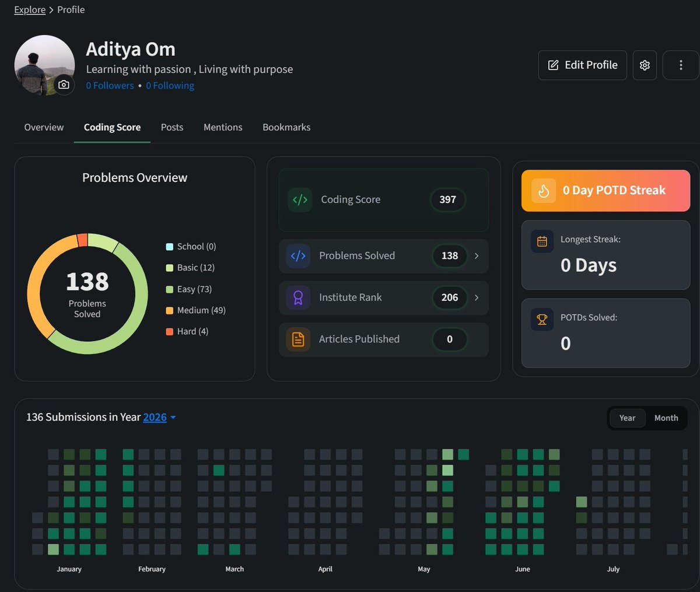Viewport: 700px width, 592px height.
Task: Click the Institute Rank 206 badge
Action: tap(450, 297)
